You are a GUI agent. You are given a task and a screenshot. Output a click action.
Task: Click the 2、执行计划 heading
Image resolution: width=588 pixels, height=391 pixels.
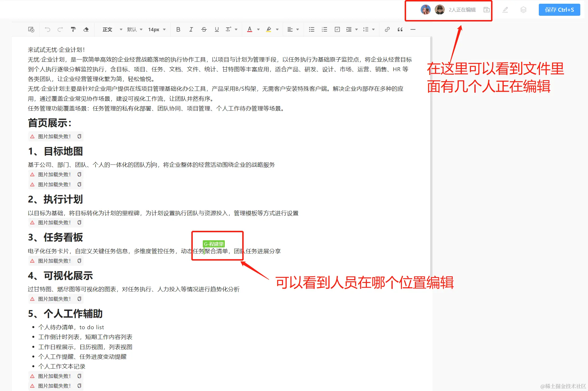click(x=55, y=199)
